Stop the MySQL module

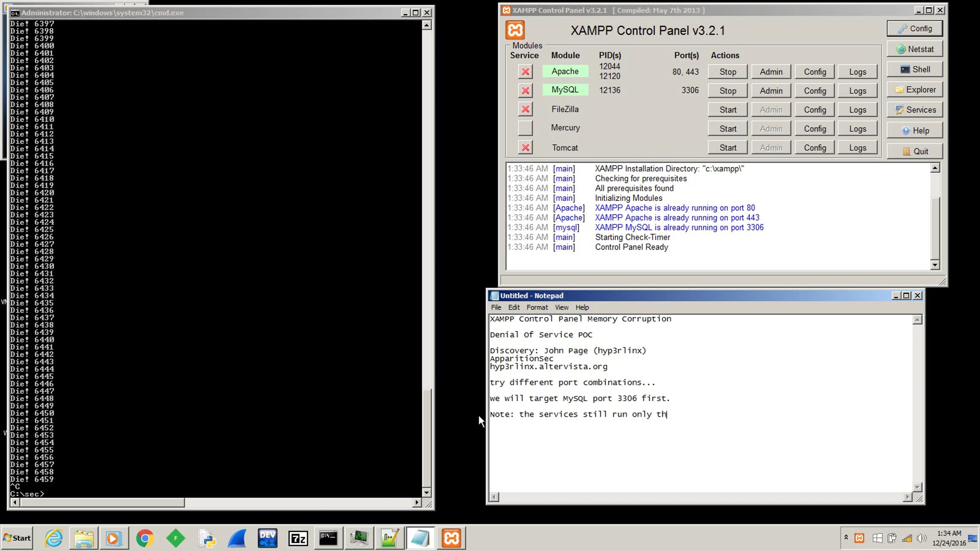[x=728, y=91]
